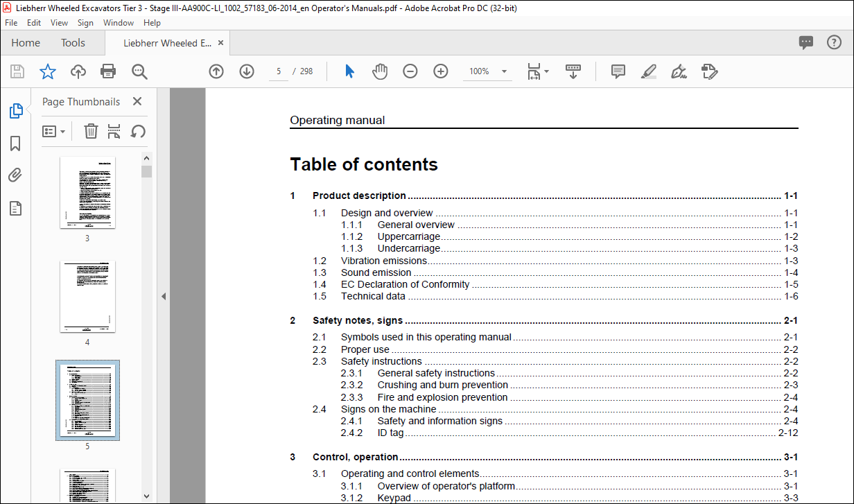Go to next page arrow icon

point(247,71)
